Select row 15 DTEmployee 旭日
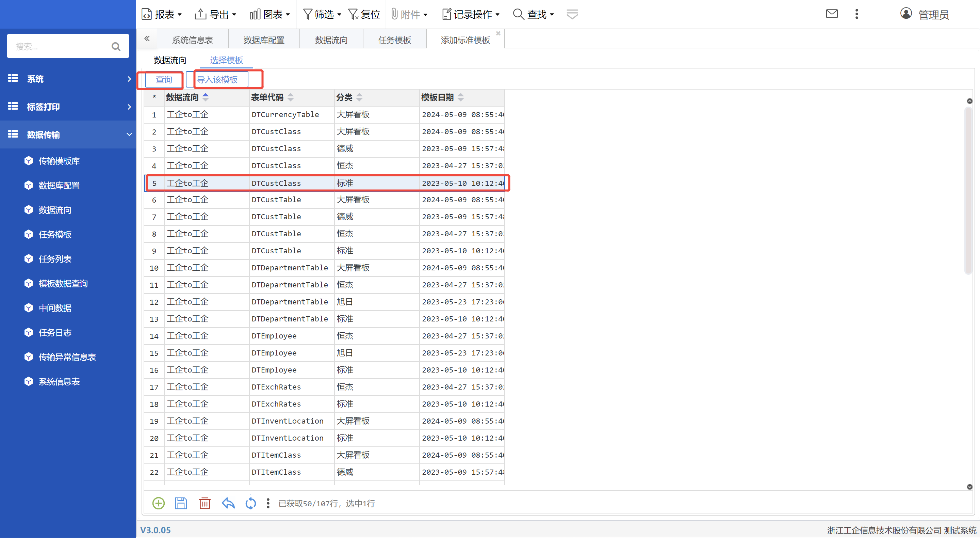Viewport: 980px width, 538px height. pos(325,353)
